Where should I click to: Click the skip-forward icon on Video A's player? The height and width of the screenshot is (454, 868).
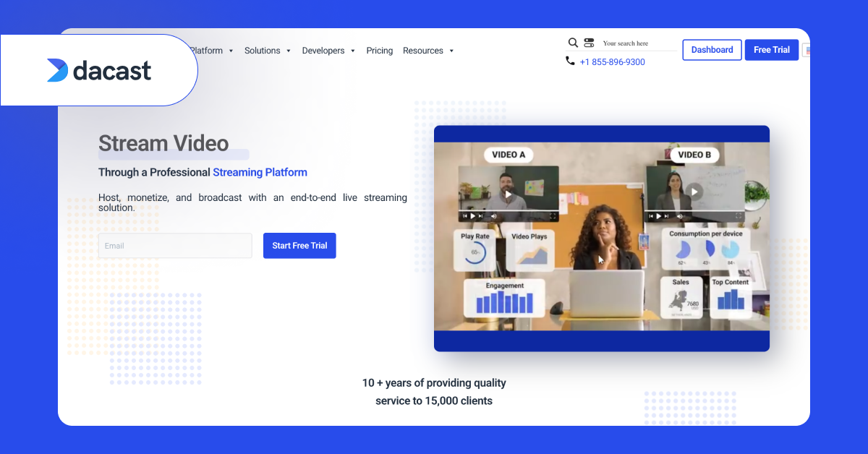(481, 215)
